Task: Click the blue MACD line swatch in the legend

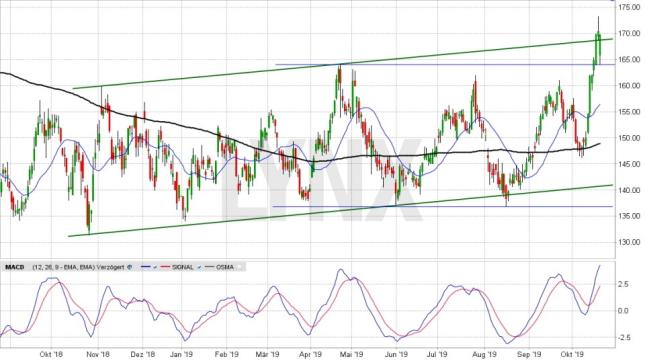Action: click(x=145, y=267)
